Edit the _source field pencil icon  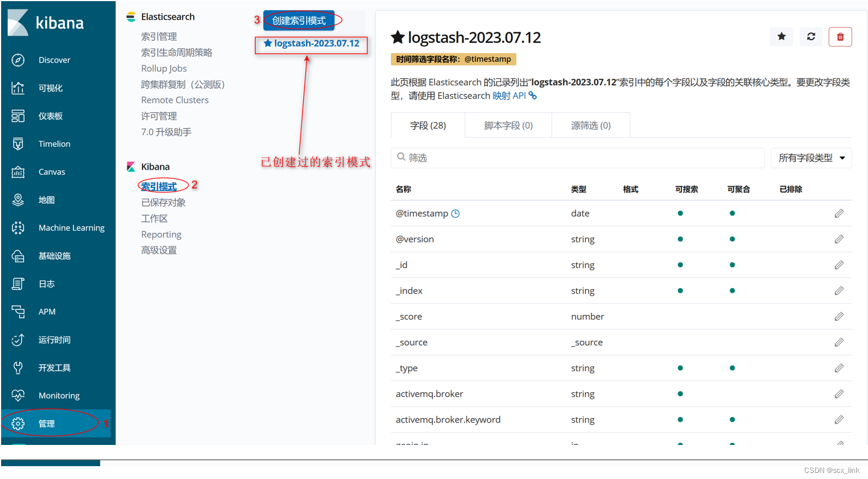pyautogui.click(x=839, y=342)
